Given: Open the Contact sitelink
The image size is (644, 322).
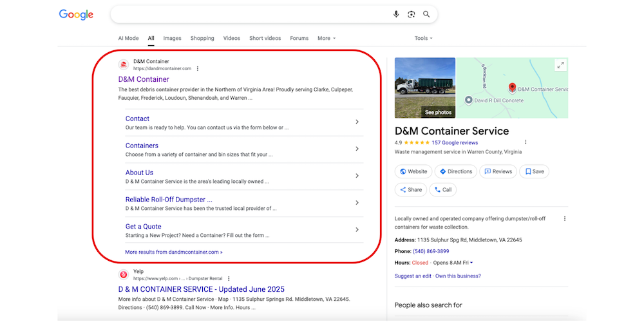Looking at the screenshot, I should (137, 118).
